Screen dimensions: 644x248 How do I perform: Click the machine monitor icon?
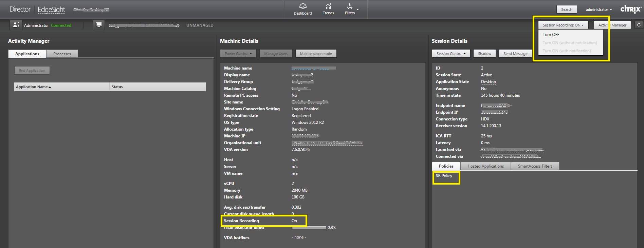pos(98,25)
